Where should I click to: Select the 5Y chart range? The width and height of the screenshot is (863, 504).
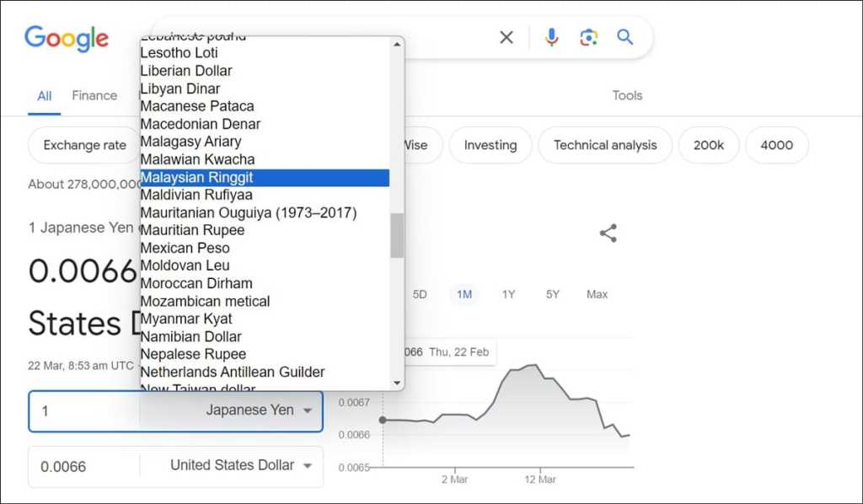tap(553, 294)
